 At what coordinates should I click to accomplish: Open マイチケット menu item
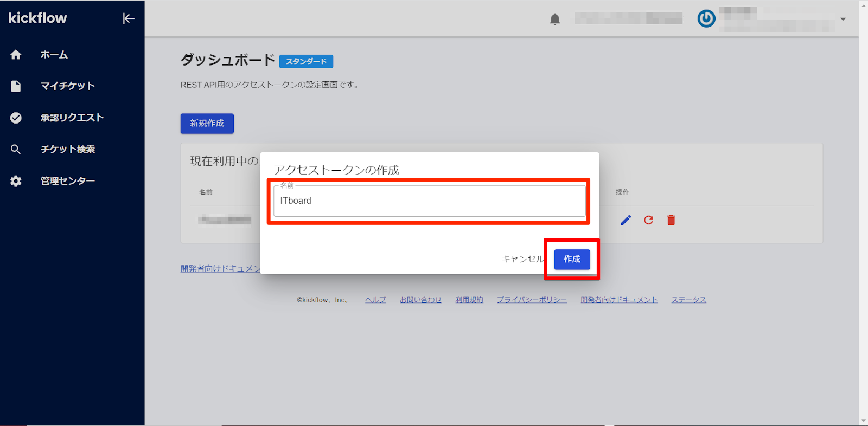click(67, 86)
